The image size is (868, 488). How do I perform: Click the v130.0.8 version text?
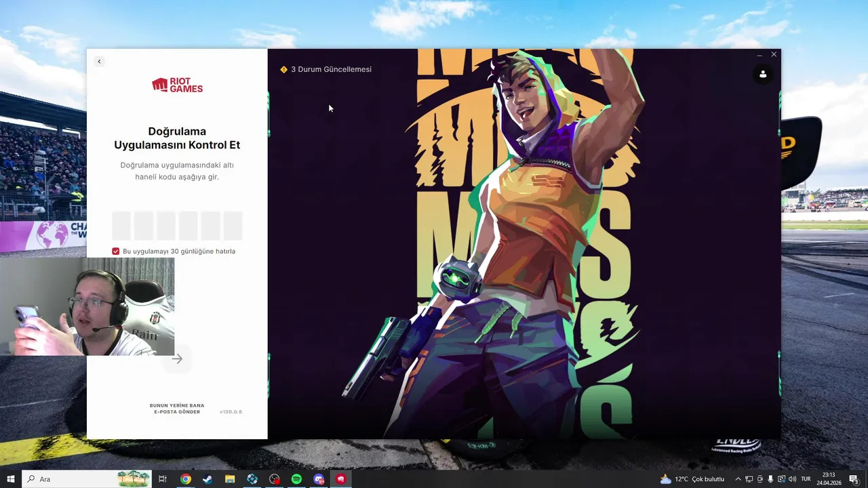(x=231, y=412)
